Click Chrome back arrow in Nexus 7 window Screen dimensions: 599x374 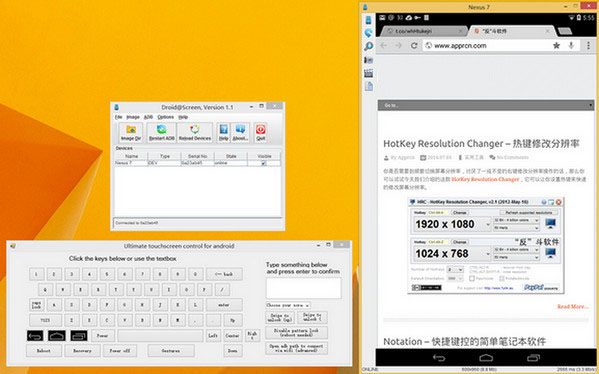[384, 45]
